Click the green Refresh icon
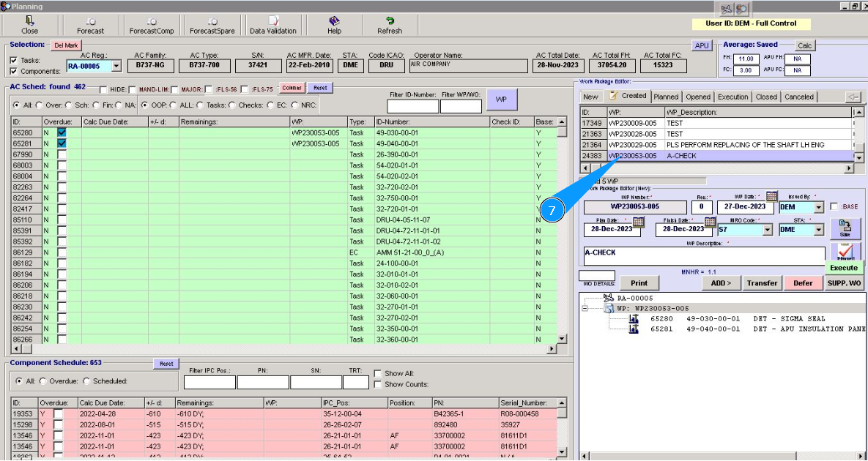Screen dimensions: 868x461 (390, 22)
